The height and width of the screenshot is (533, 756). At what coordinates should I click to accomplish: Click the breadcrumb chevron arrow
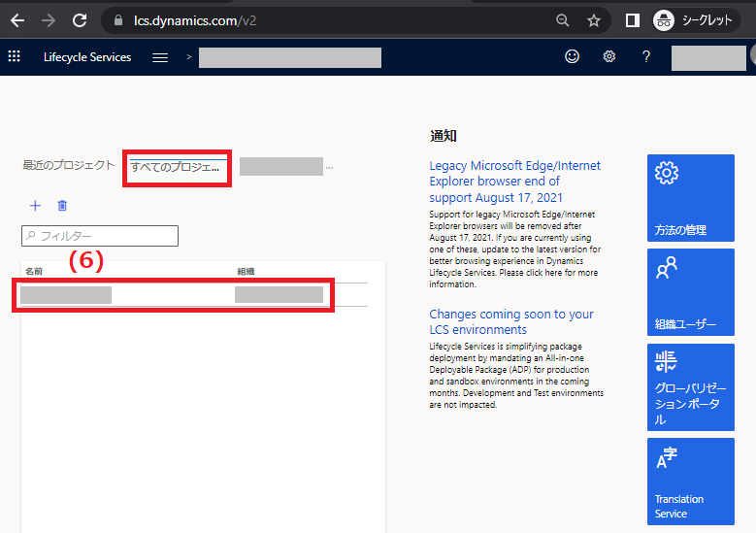pos(189,57)
